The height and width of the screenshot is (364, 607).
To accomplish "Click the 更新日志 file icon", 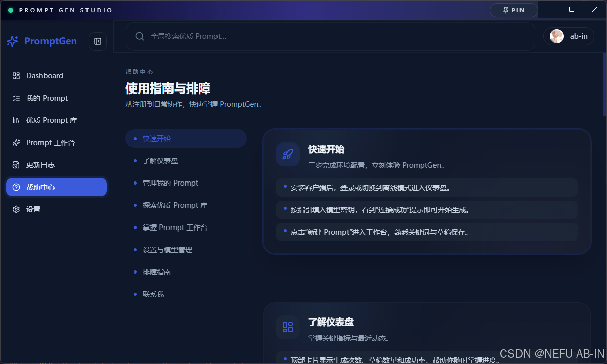I will [x=16, y=165].
